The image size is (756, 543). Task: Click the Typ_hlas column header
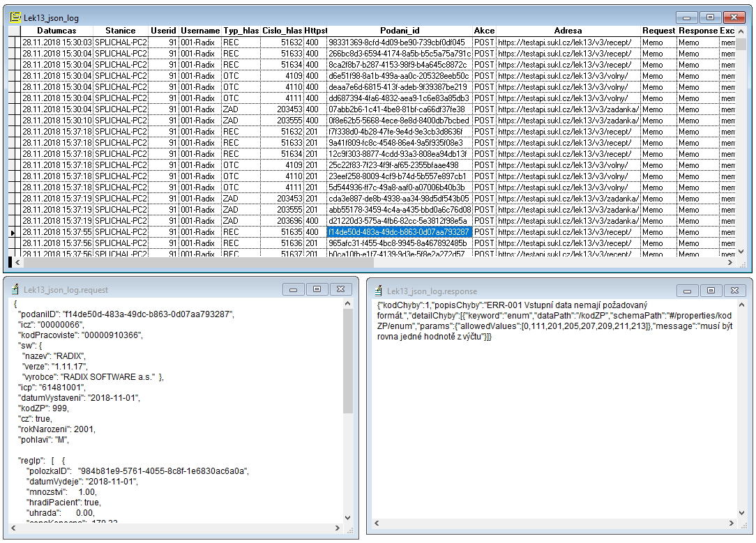241,31
